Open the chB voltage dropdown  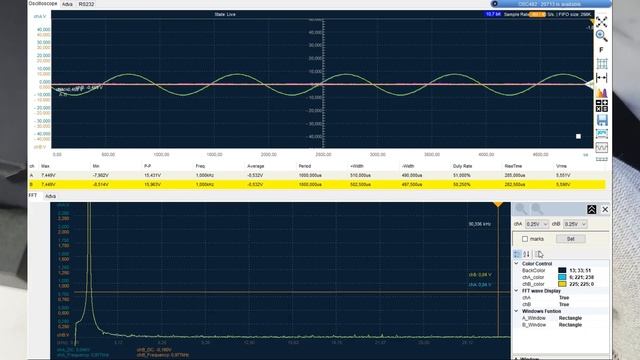tap(575, 224)
